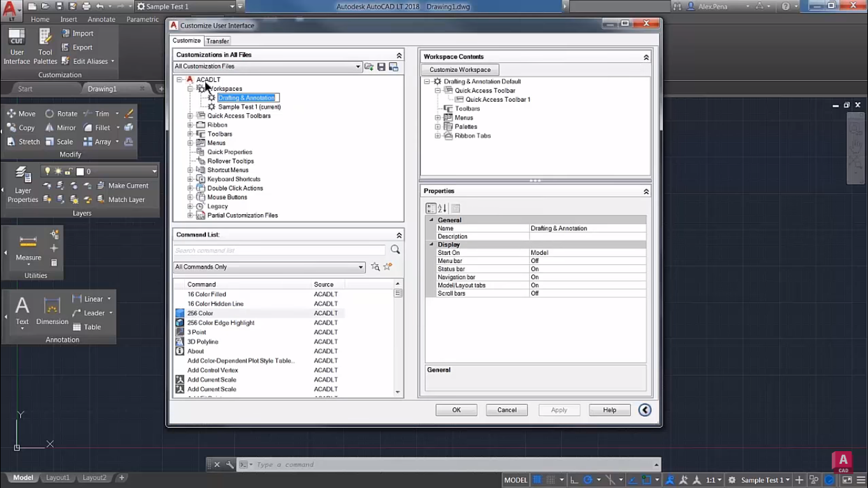
Task: Expand the Ribbon tree node
Action: (190, 125)
